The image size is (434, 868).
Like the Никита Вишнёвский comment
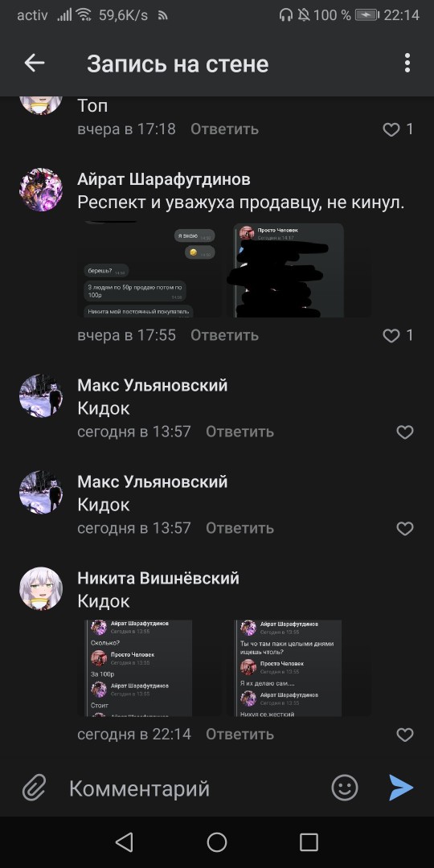(405, 735)
